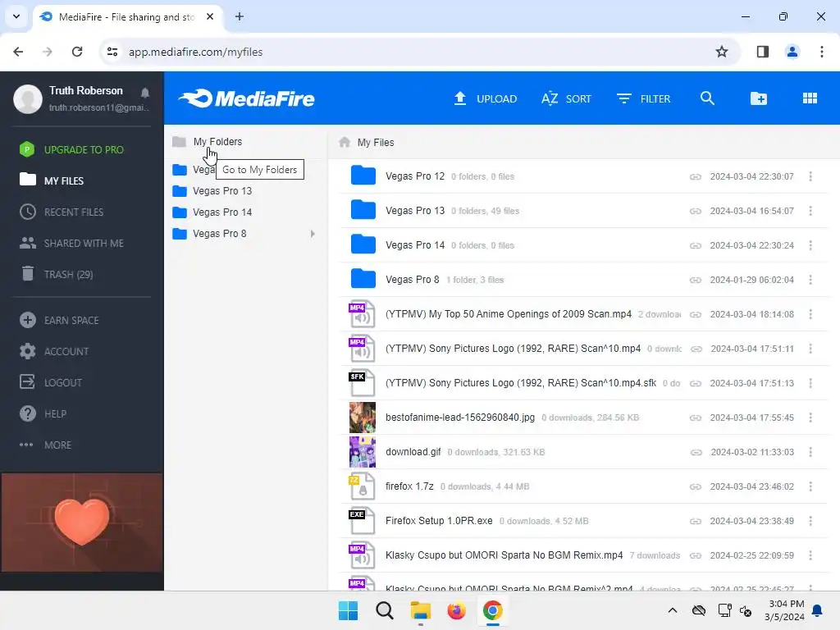Open Chrome side panel icon
This screenshot has height=630, width=840.
pyautogui.click(x=762, y=52)
